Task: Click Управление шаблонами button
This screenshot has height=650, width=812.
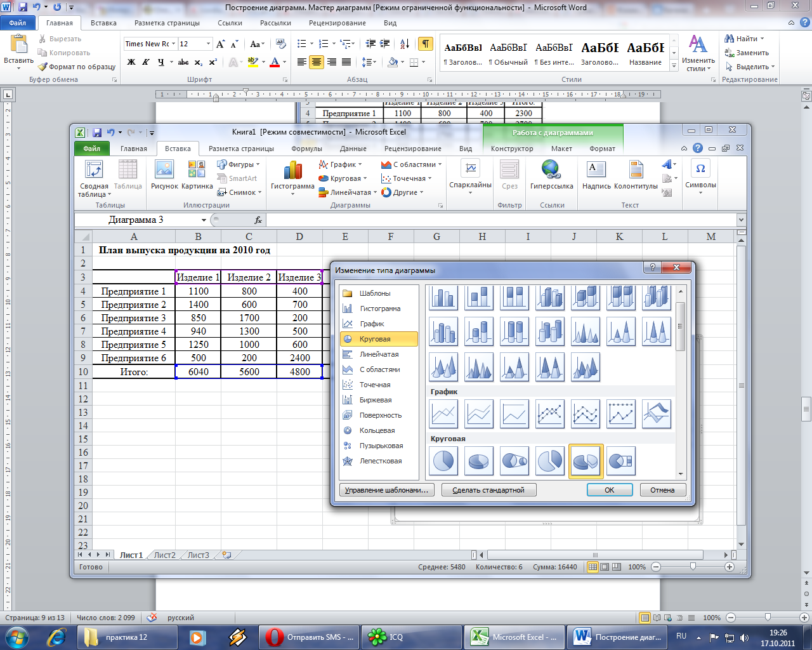Action: [387, 490]
